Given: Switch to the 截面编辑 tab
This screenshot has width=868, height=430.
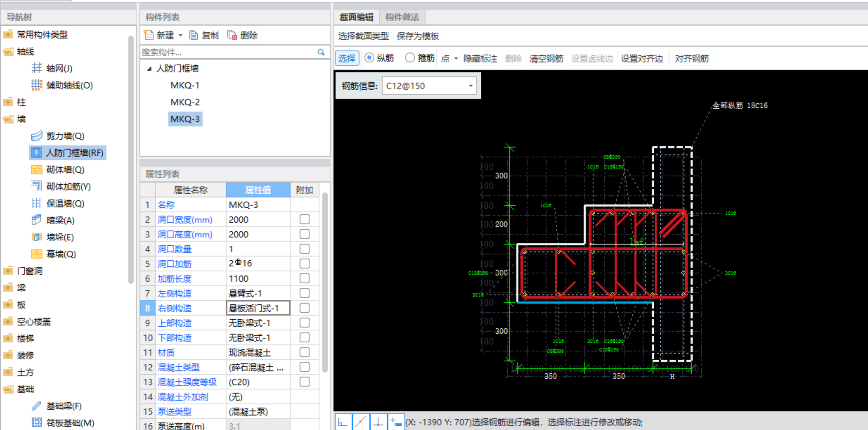Looking at the screenshot, I should [357, 17].
